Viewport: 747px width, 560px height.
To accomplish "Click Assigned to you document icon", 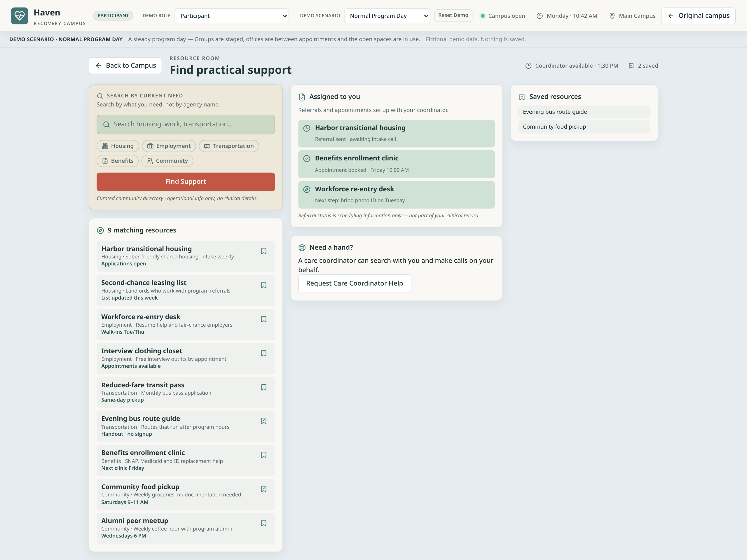I will (302, 97).
